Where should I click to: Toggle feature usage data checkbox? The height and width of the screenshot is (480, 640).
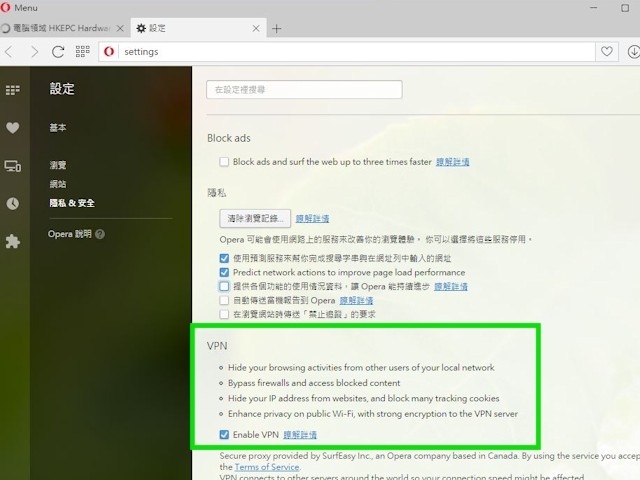click(x=224, y=286)
